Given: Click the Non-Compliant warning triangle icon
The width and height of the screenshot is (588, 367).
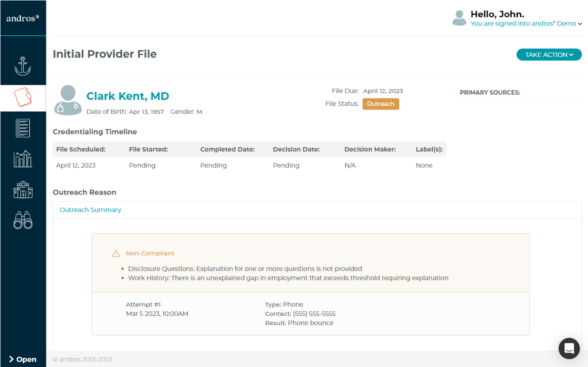Looking at the screenshot, I should [x=116, y=254].
